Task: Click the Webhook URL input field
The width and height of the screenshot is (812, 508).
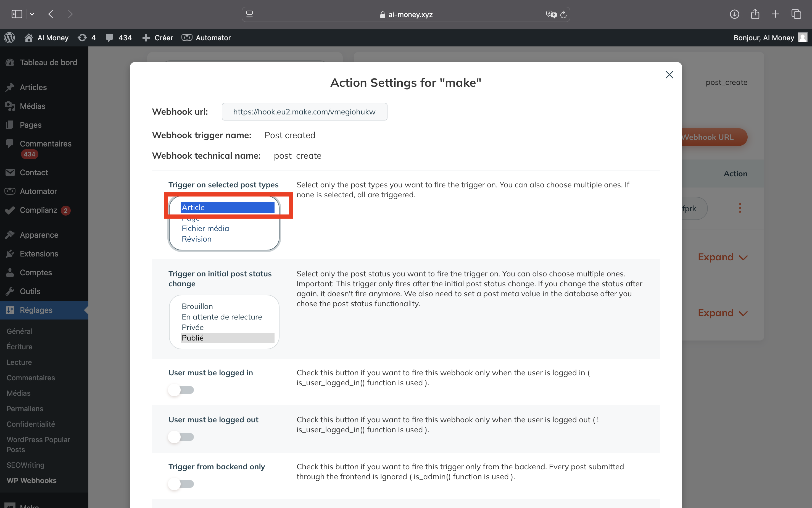Action: tap(305, 111)
